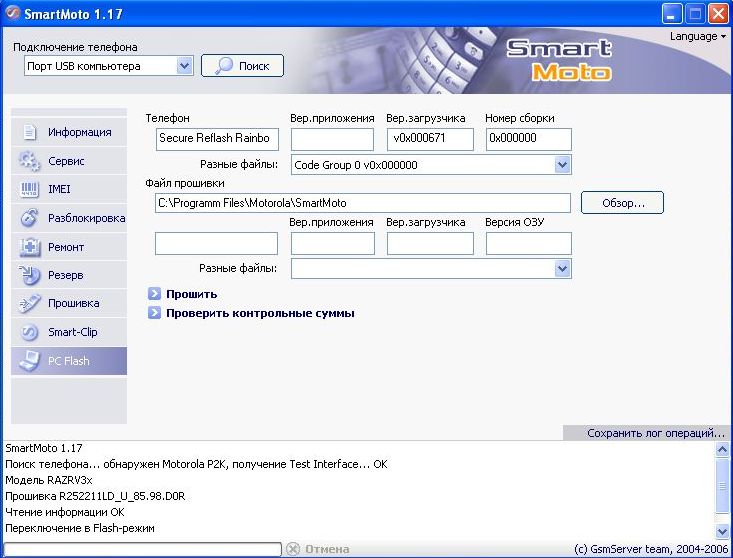This screenshot has height=558, width=733.
Task: Go to the Разблокировка section
Action: [x=69, y=218]
